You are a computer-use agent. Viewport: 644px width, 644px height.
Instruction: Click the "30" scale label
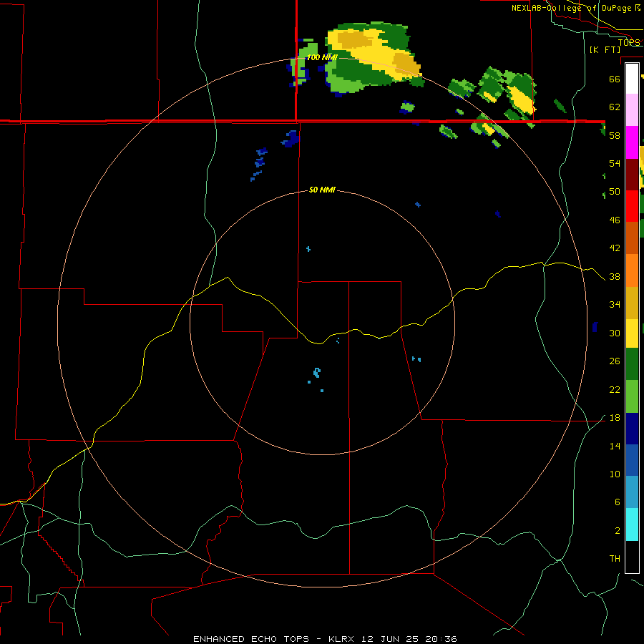tap(615, 333)
